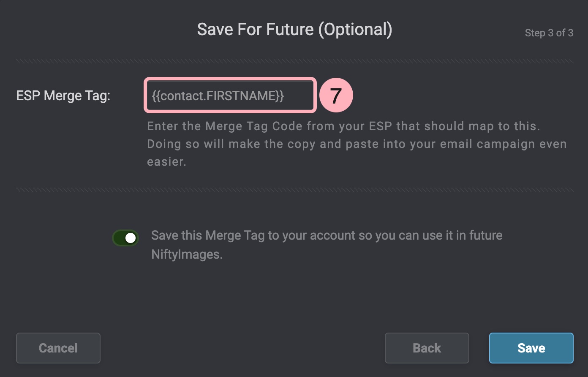Click the Save this Merge Tag label text
Image resolution: width=588 pixels, height=377 pixels.
click(327, 235)
